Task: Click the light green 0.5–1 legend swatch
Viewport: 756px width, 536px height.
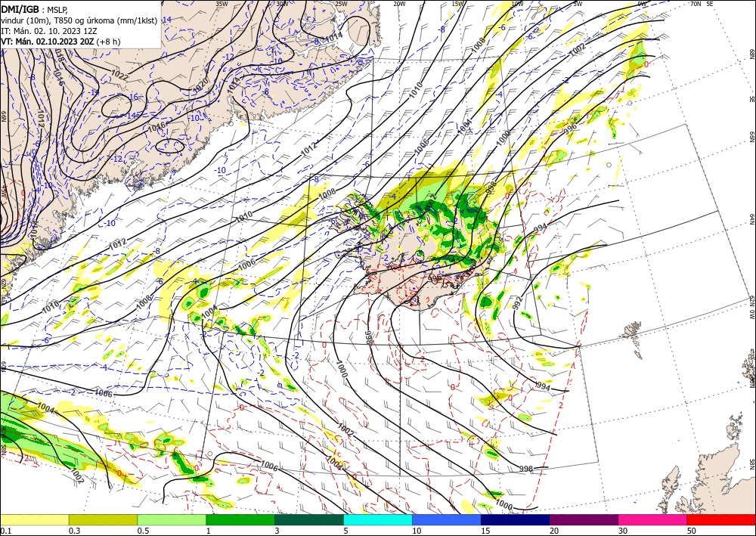Action: 172,519
